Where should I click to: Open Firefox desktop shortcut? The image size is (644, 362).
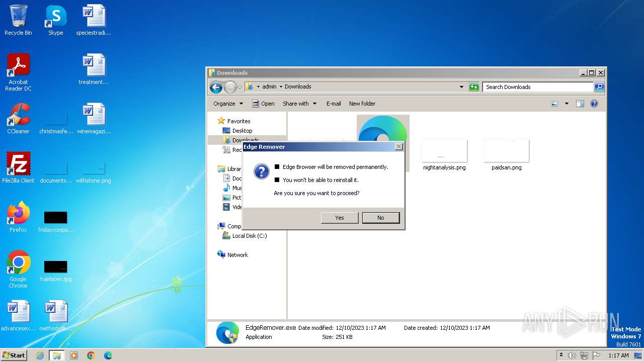click(x=18, y=217)
